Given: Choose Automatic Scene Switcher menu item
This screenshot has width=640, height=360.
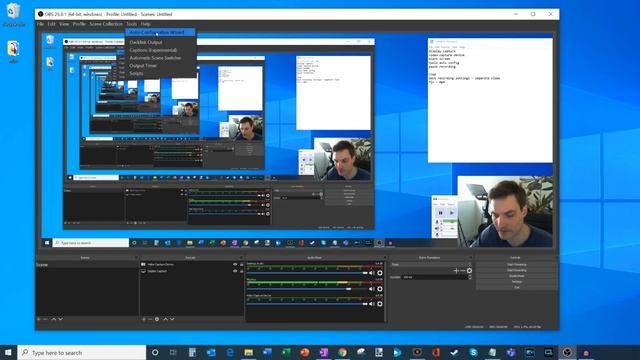Looking at the screenshot, I should [160, 58].
